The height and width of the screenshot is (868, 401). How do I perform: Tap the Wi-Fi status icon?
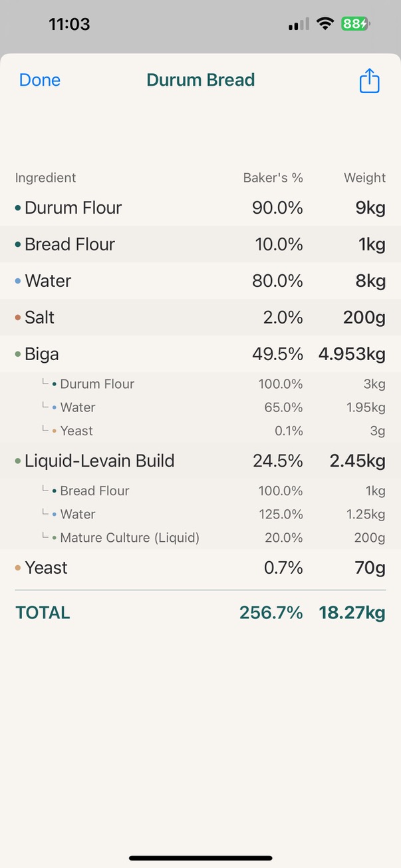pyautogui.click(x=325, y=25)
